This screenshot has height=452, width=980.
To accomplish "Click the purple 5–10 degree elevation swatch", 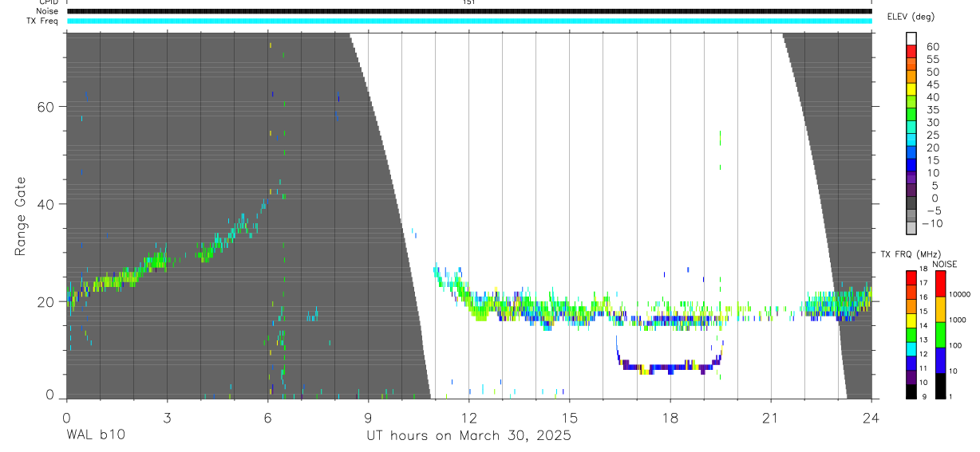I will tap(911, 179).
